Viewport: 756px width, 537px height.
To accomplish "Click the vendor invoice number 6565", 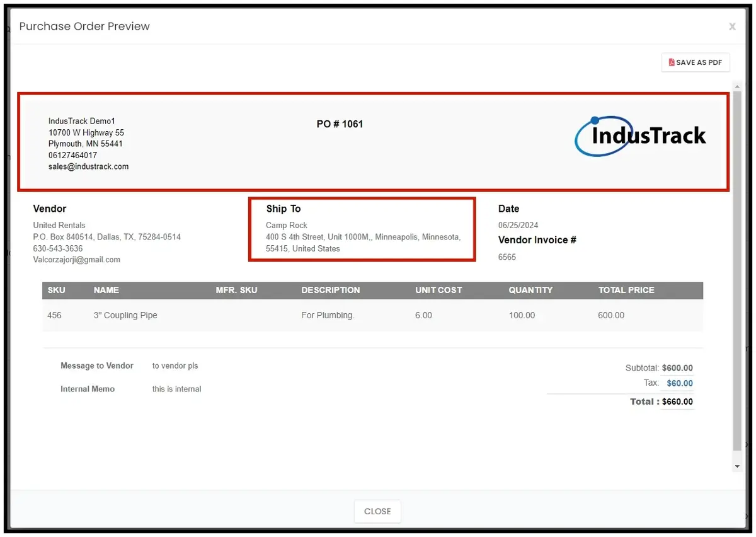I will [x=507, y=257].
